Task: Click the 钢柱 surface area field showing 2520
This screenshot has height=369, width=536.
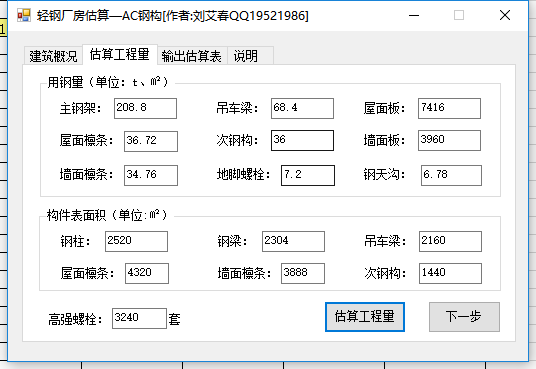Action: coord(136,241)
